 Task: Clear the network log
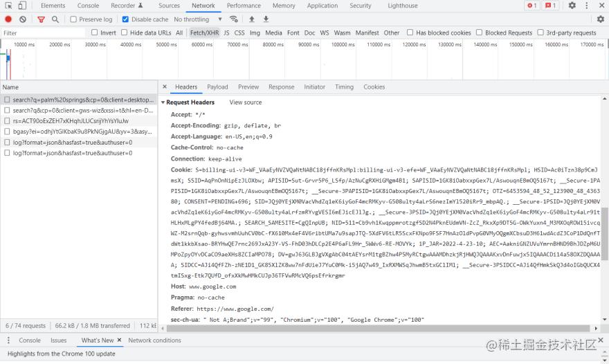tap(23, 19)
